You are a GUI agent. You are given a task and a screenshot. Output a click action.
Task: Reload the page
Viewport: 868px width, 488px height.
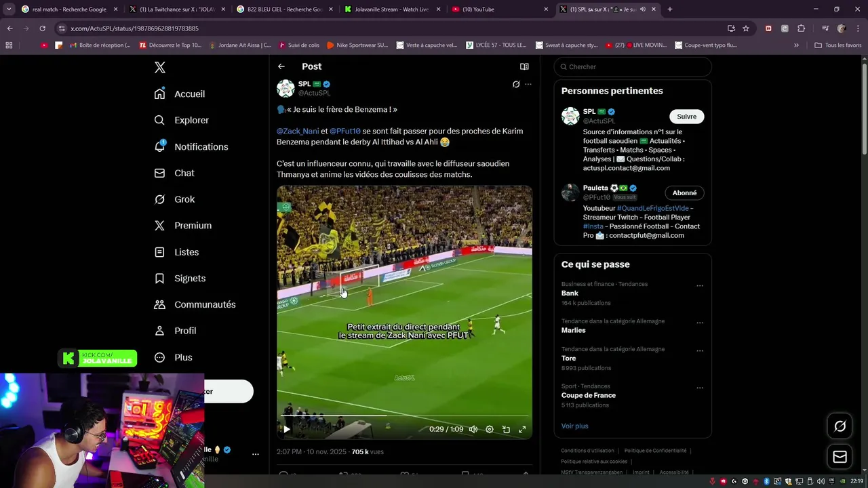point(42,28)
